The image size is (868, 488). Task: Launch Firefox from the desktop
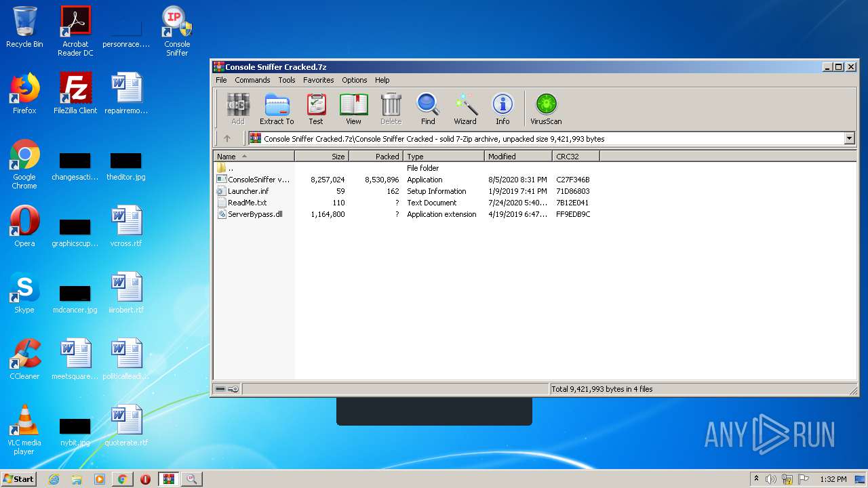tap(24, 94)
